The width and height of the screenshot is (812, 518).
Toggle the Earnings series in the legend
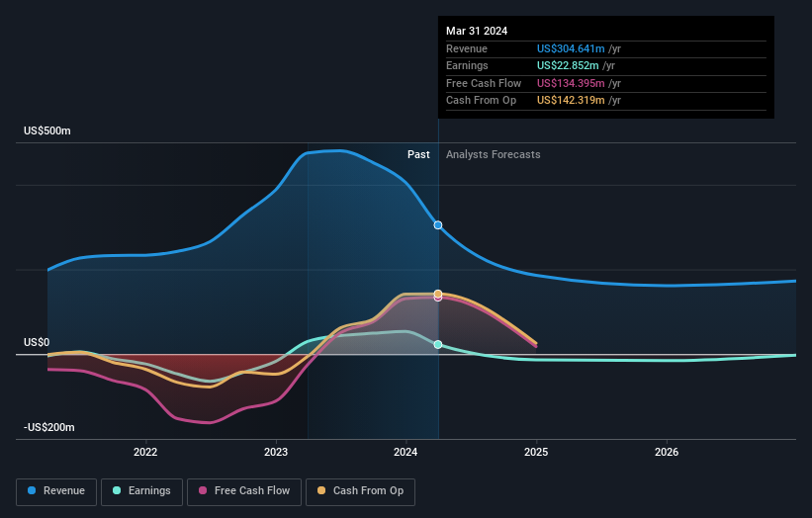(141, 491)
